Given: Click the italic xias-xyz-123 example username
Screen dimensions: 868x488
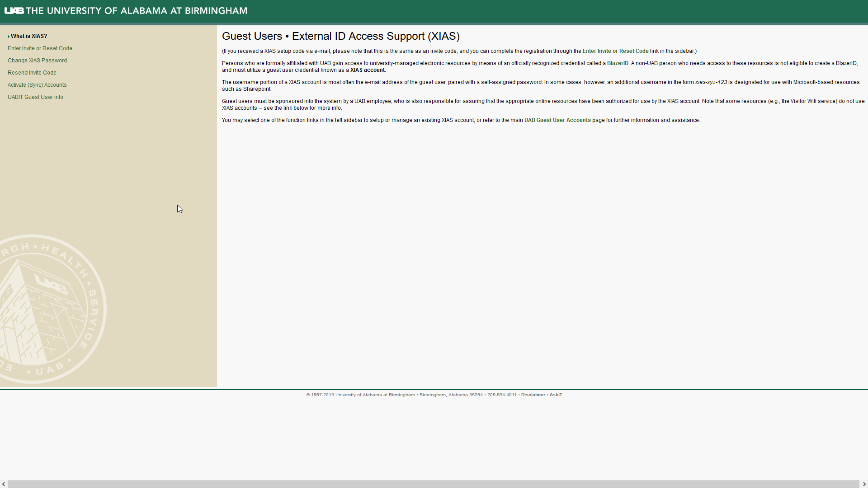Looking at the screenshot, I should pos(711,82).
